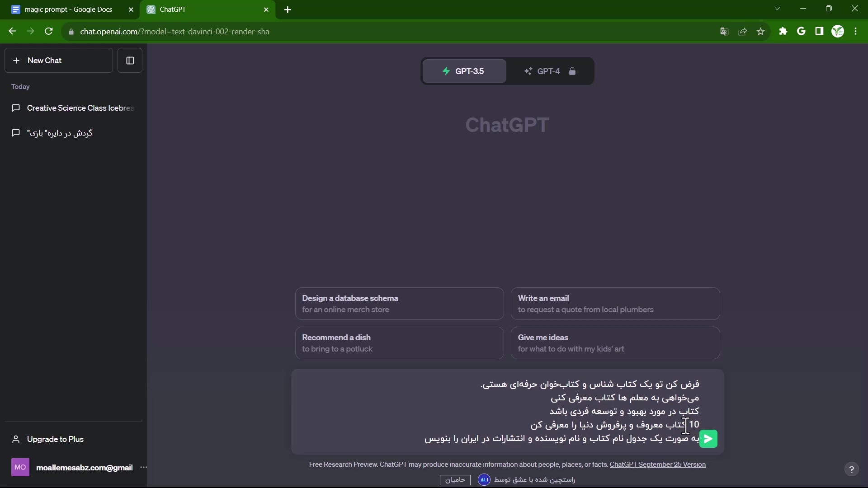Open the browser side panel icon

coord(819,31)
